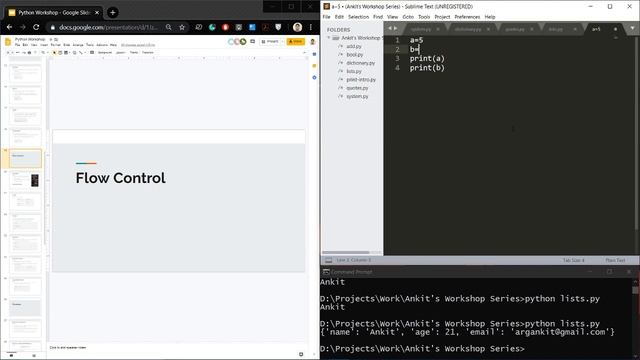Viewport: 640px width, 360px height.
Task: Click the Present button in Slides
Action: point(270,42)
